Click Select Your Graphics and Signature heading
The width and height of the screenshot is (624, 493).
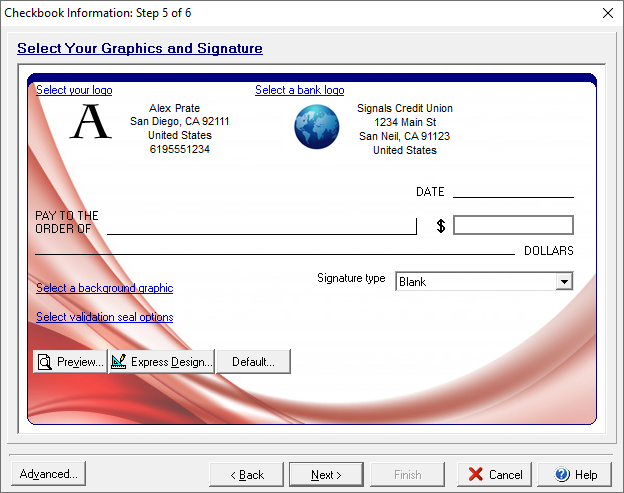(x=140, y=48)
